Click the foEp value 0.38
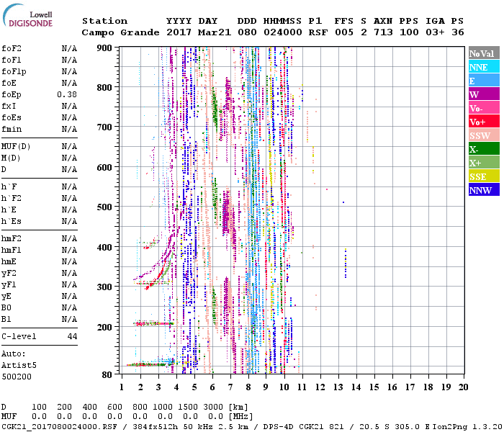This screenshot has height=432, width=504. click(67, 94)
